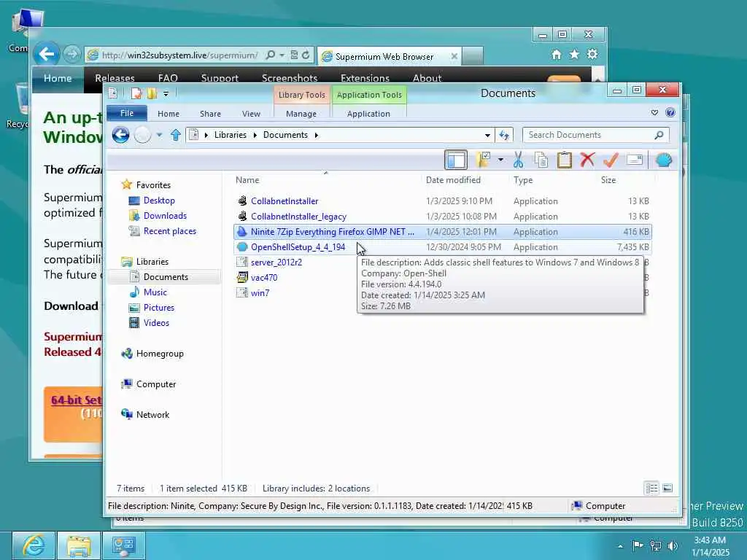Open the View ribbon tab
The height and width of the screenshot is (560, 747).
251,114
